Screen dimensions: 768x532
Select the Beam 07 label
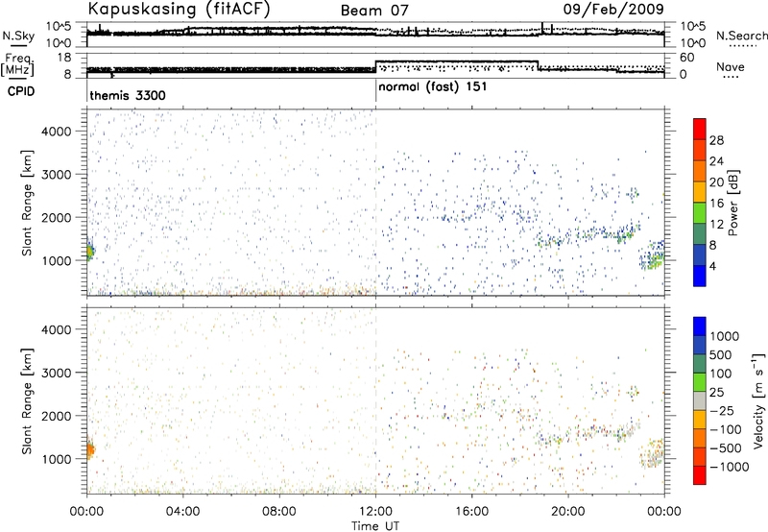pos(374,11)
